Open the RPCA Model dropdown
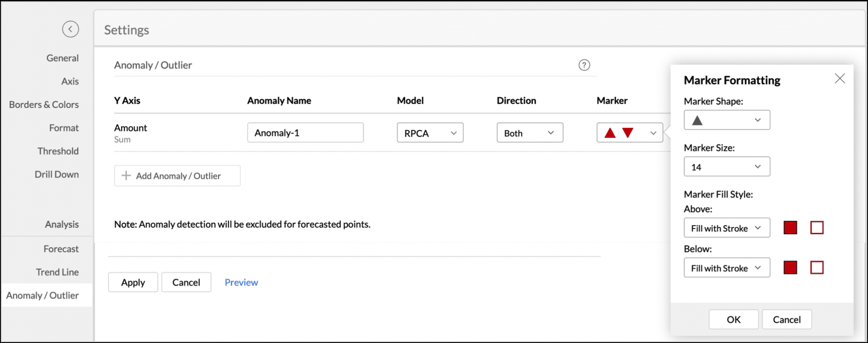 pos(430,133)
